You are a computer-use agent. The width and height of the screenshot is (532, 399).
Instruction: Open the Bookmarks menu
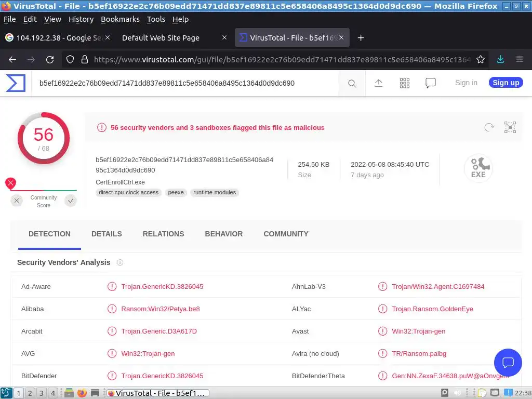click(x=120, y=19)
